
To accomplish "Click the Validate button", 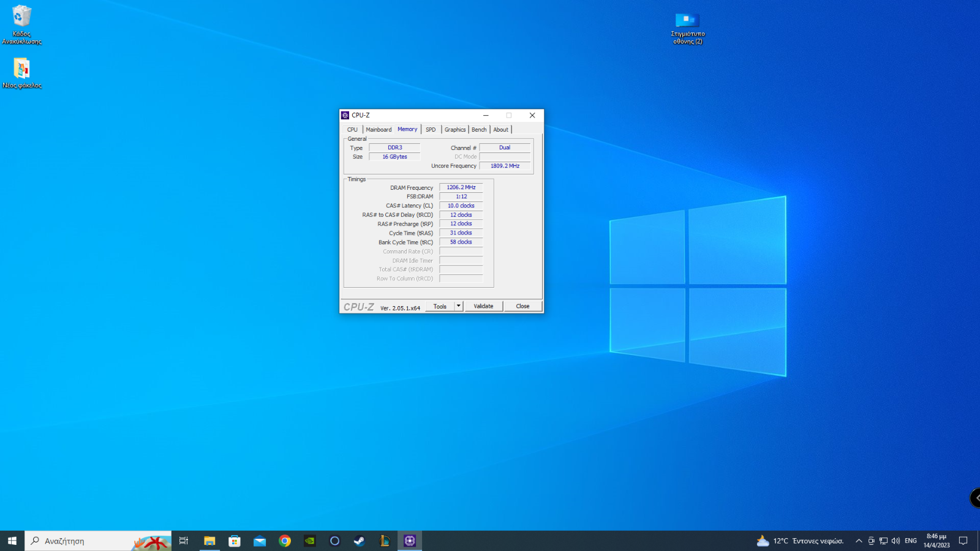I will (483, 306).
